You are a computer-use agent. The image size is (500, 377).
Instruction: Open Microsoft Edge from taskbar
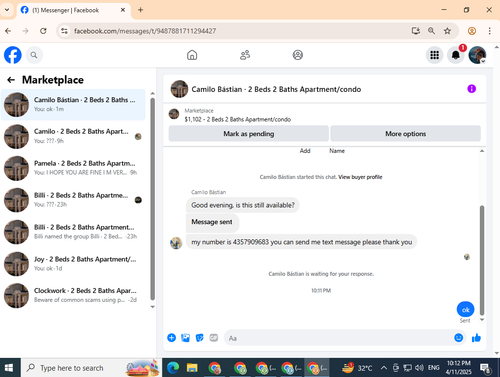tap(173, 368)
